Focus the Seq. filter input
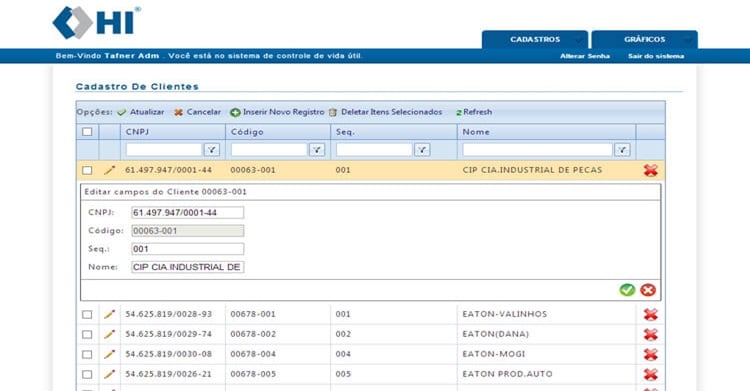The width and height of the screenshot is (750, 391). click(x=374, y=150)
